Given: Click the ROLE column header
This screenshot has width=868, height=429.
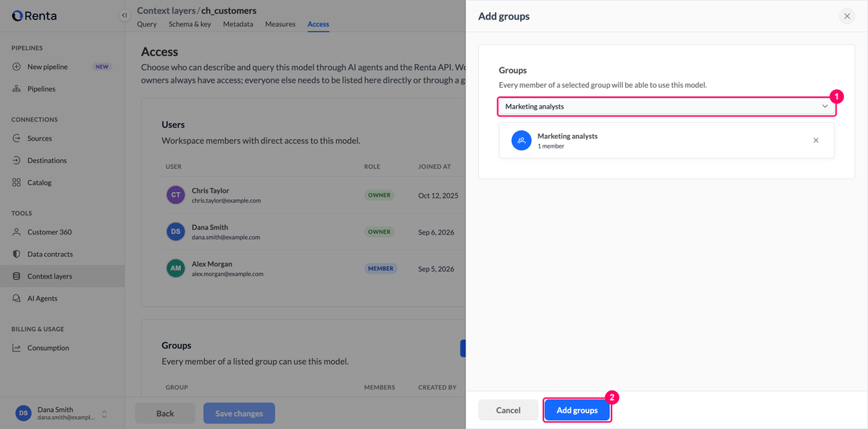Looking at the screenshot, I should point(372,166).
